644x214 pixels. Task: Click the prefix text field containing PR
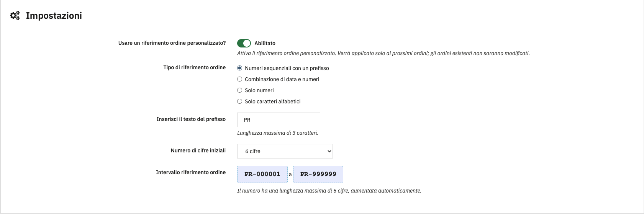tap(279, 120)
